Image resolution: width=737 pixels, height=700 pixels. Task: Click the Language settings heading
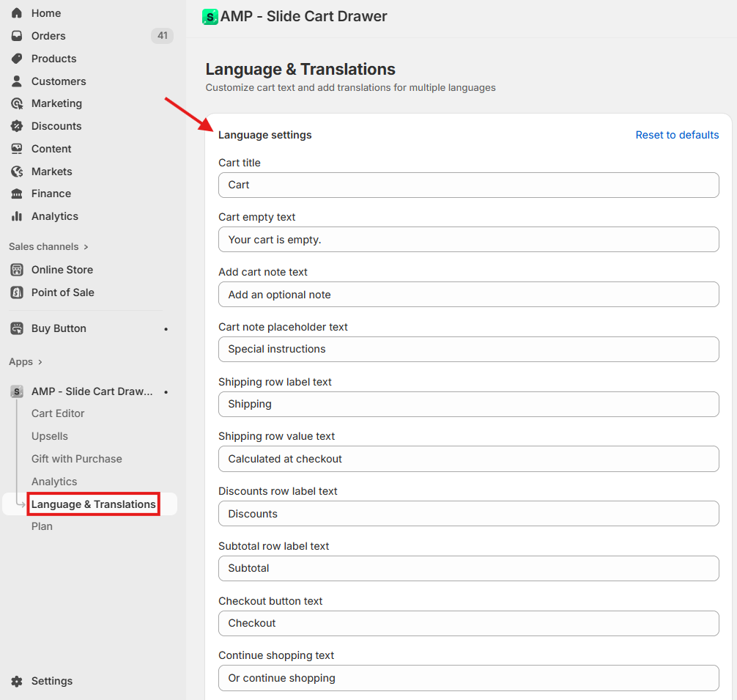click(x=265, y=135)
